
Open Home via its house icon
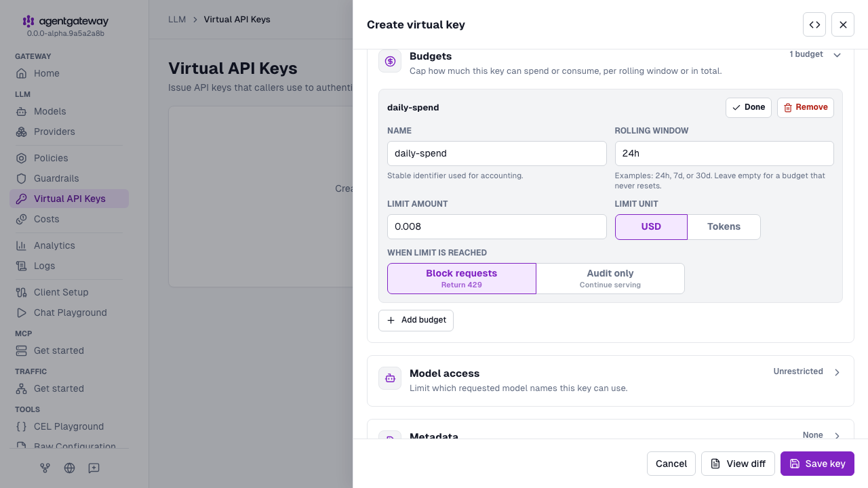tap(22, 73)
